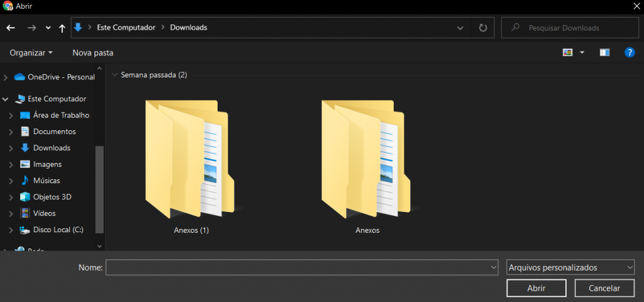Expand Vídeos tree node
Viewport: 644px width, 302px height.
11,214
